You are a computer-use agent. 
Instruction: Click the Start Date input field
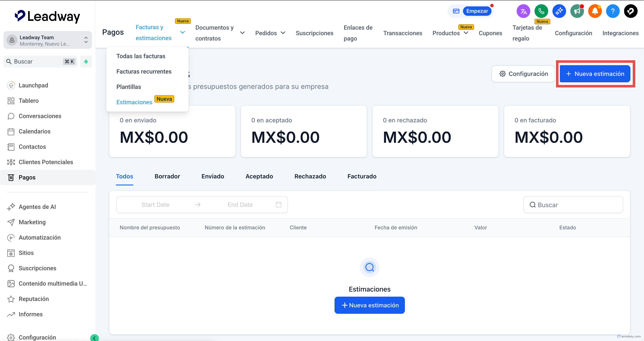155,205
